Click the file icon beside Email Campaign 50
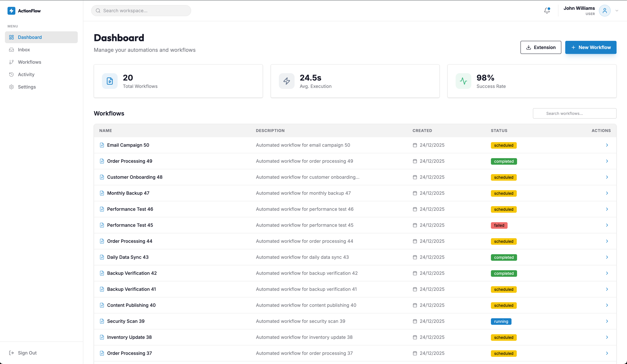This screenshot has width=627, height=364. (x=102, y=145)
